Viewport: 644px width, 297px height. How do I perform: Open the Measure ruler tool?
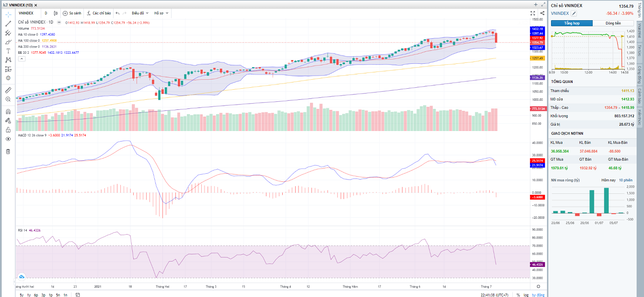tap(7, 90)
